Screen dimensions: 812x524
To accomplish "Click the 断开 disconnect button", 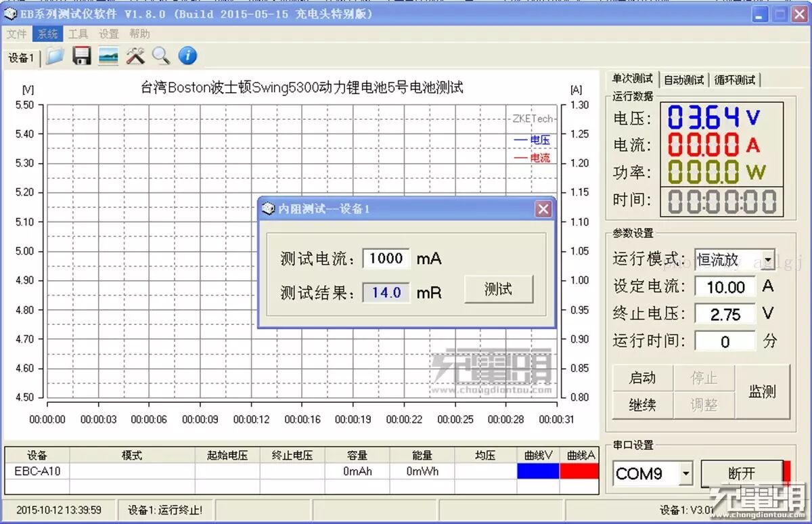I will coord(742,473).
